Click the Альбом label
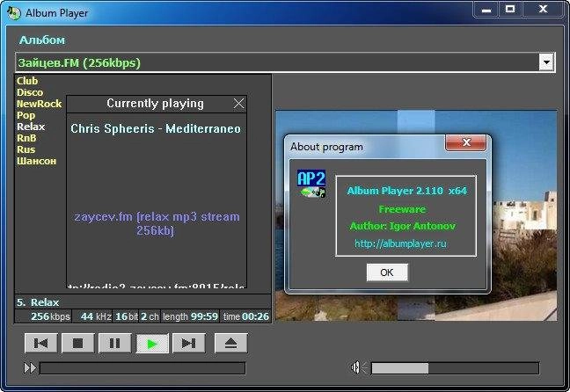This screenshot has width=570, height=392. point(42,40)
